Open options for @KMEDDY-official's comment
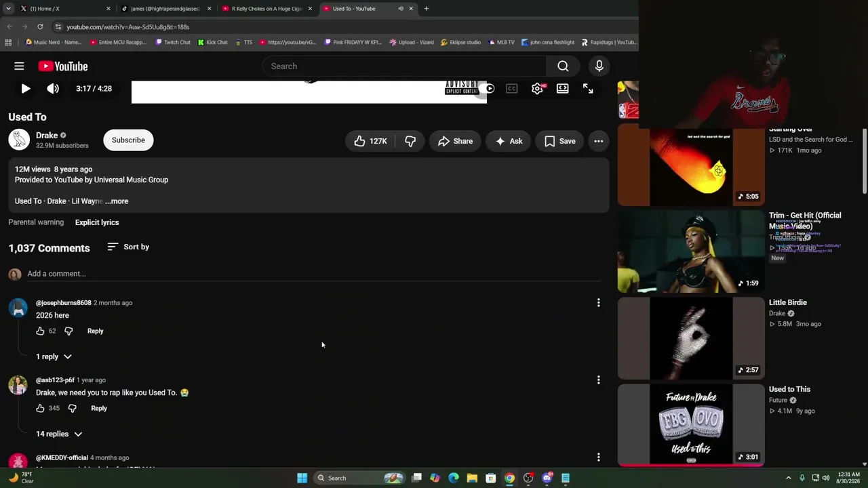The width and height of the screenshot is (868, 488). (598, 457)
